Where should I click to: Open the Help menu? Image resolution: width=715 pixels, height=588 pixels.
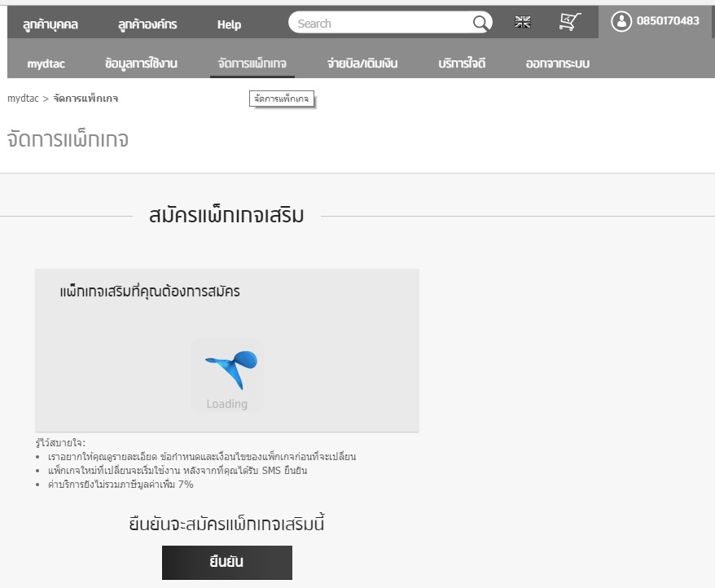coord(229,24)
